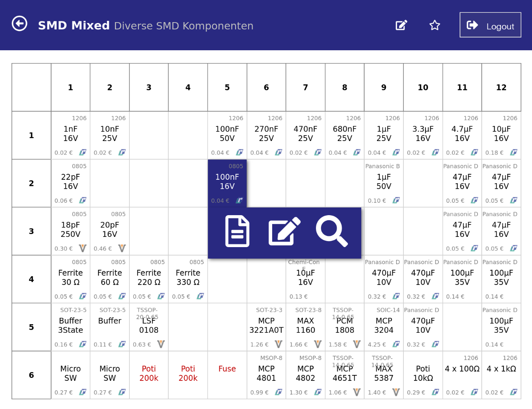This screenshot has width=532, height=409.
Task: Open V supplier icon for 18pF 250V
Action: [83, 248]
